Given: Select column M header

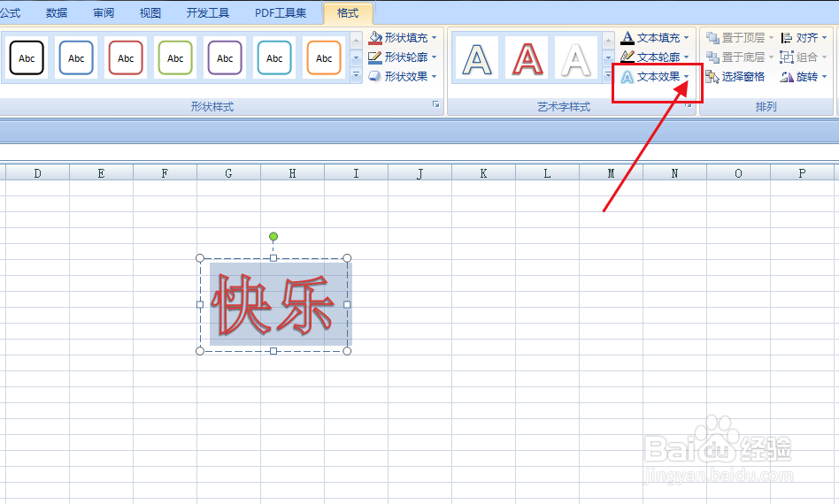Looking at the screenshot, I should (611, 173).
